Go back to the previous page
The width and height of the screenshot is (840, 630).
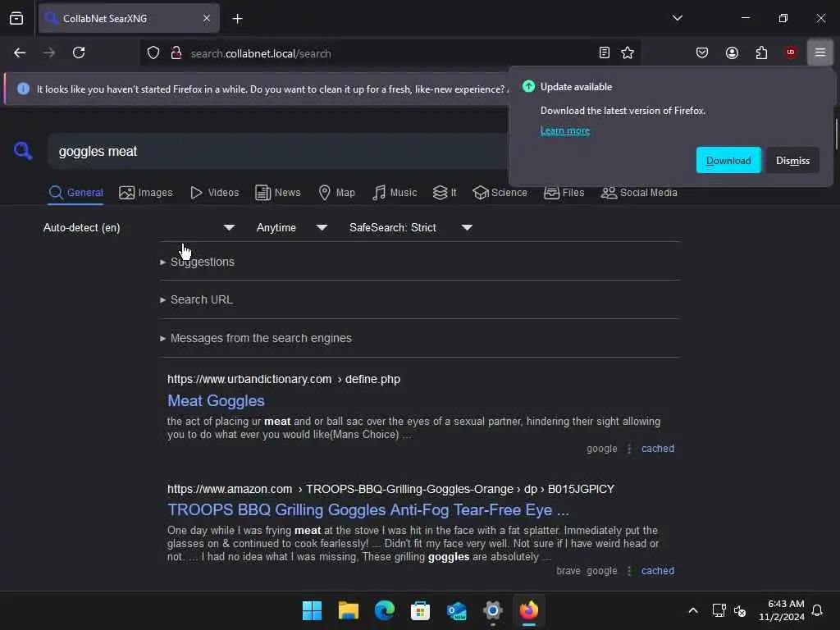[20, 52]
